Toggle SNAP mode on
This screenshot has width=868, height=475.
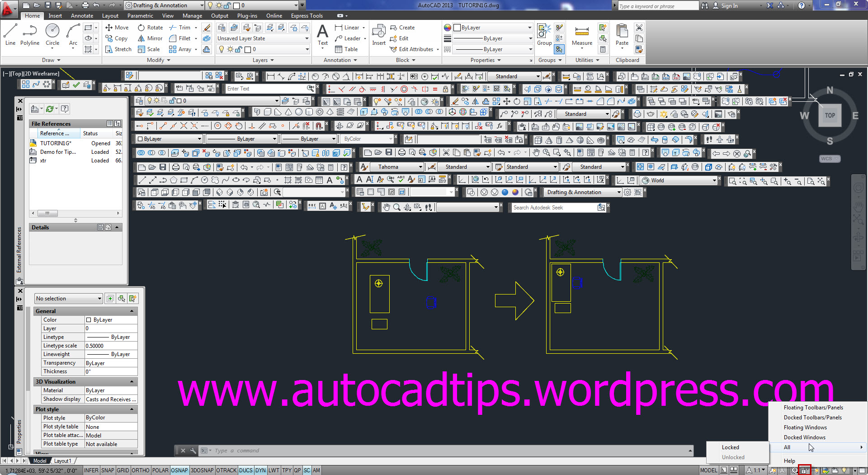point(108,470)
